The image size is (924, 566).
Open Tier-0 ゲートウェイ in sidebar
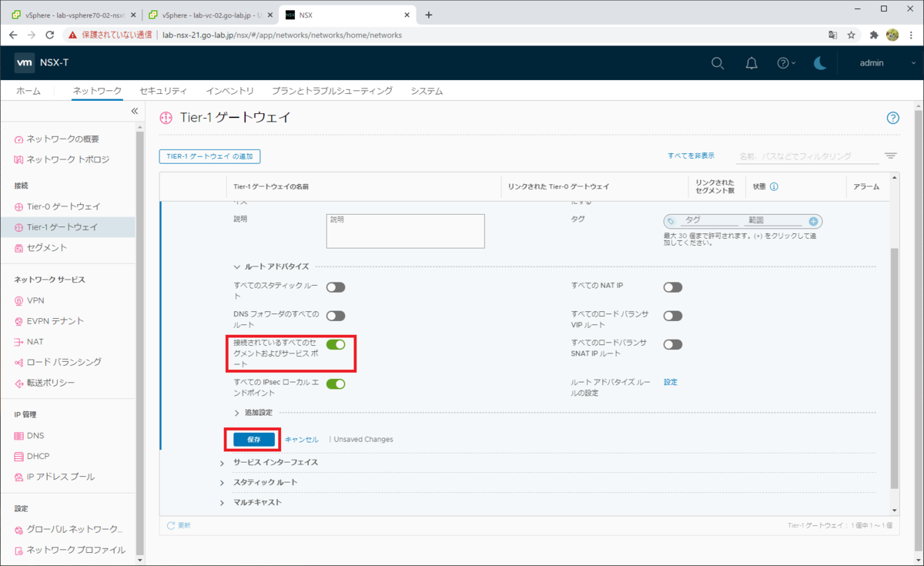pyautogui.click(x=63, y=206)
